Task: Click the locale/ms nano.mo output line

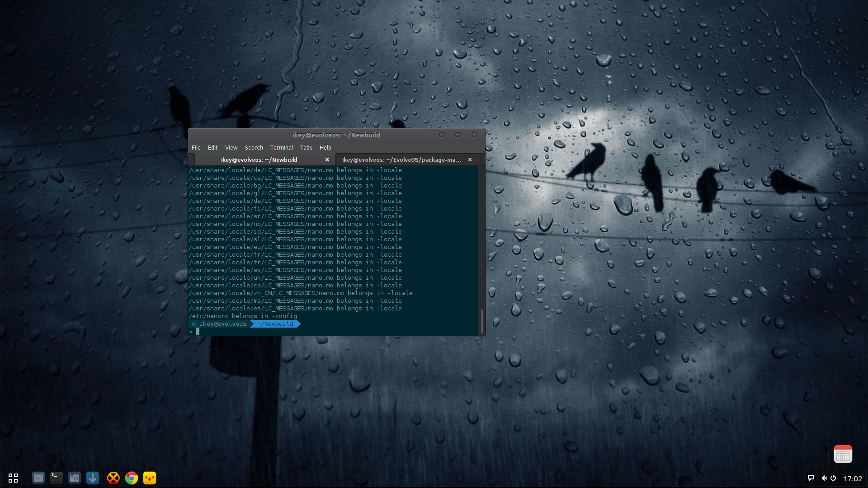Action: click(295, 301)
